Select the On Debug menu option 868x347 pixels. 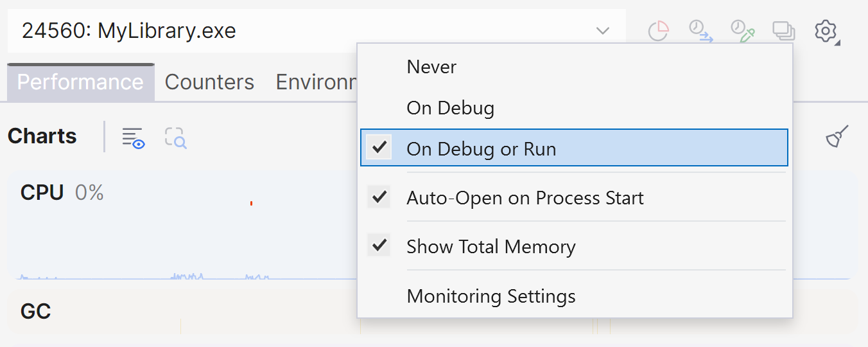450,108
